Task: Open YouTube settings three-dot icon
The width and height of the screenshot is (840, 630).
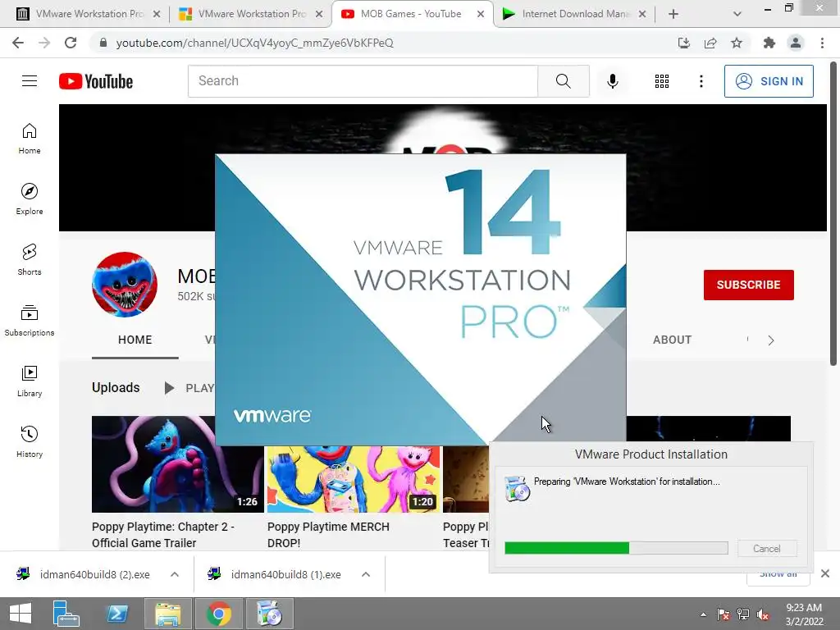Action: pyautogui.click(x=701, y=81)
